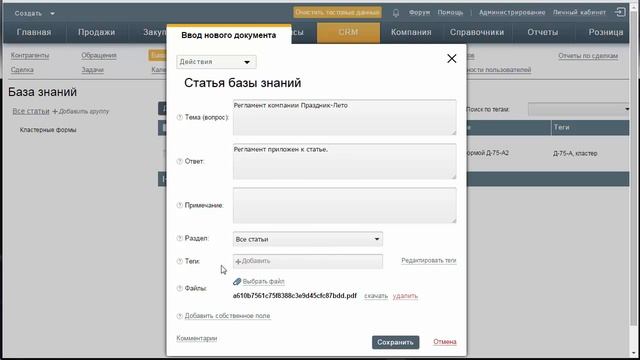Click the Отмена link
Screen dimensions: 640x360
(x=444, y=342)
